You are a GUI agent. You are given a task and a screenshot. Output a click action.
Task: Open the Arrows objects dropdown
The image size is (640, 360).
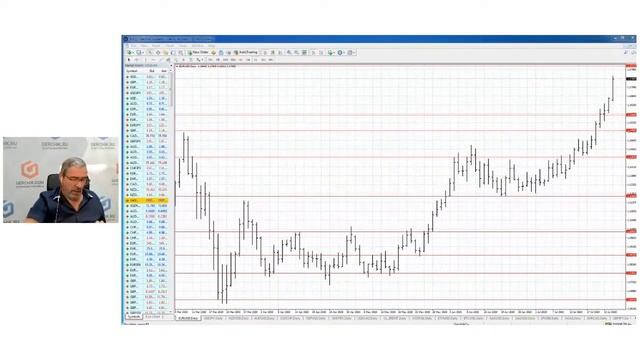200,60
